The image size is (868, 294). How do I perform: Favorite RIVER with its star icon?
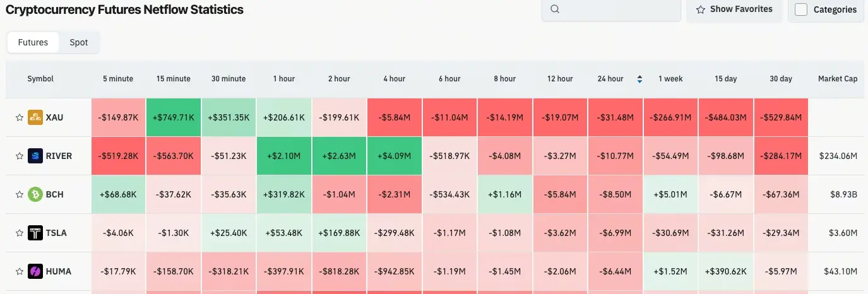tap(19, 156)
